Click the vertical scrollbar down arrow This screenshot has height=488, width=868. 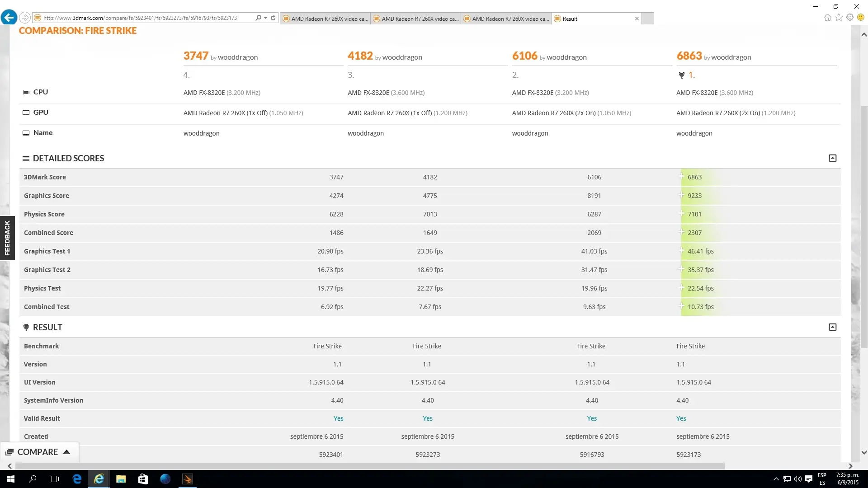pos(864,452)
